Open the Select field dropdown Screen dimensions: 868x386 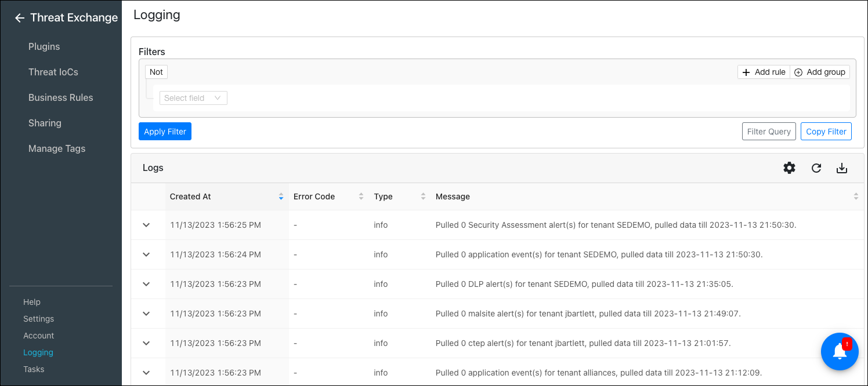click(193, 98)
